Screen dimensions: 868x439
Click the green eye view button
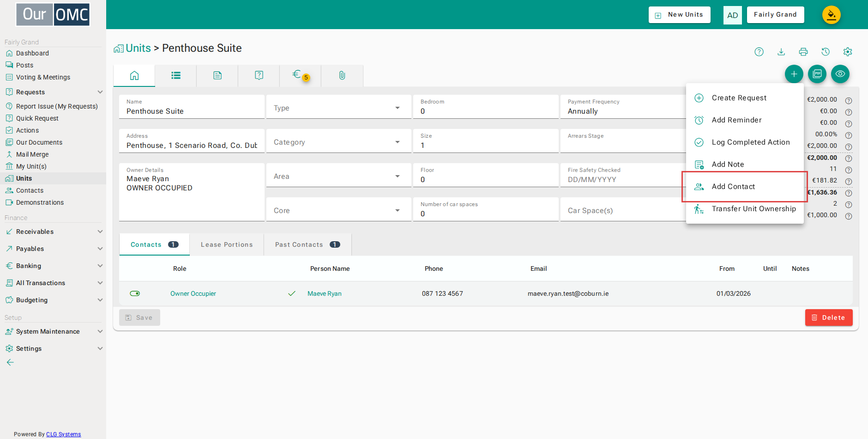(x=840, y=74)
